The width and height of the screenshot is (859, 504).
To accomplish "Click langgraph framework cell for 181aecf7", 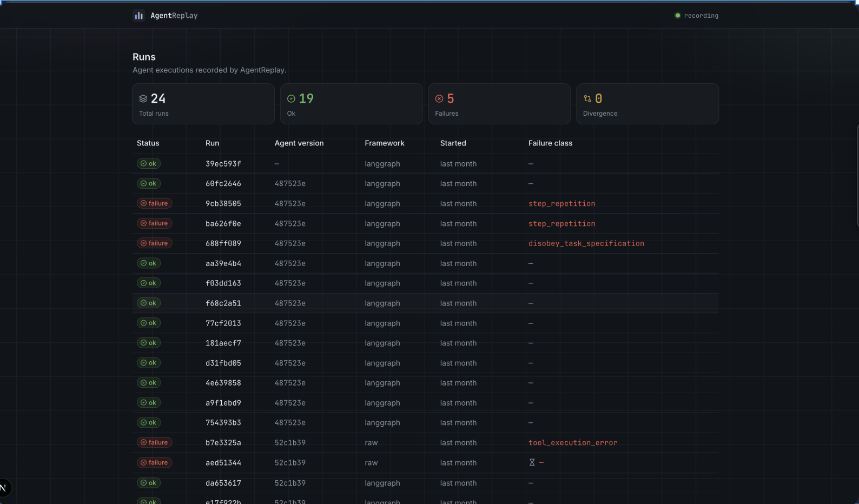I will [x=382, y=343].
